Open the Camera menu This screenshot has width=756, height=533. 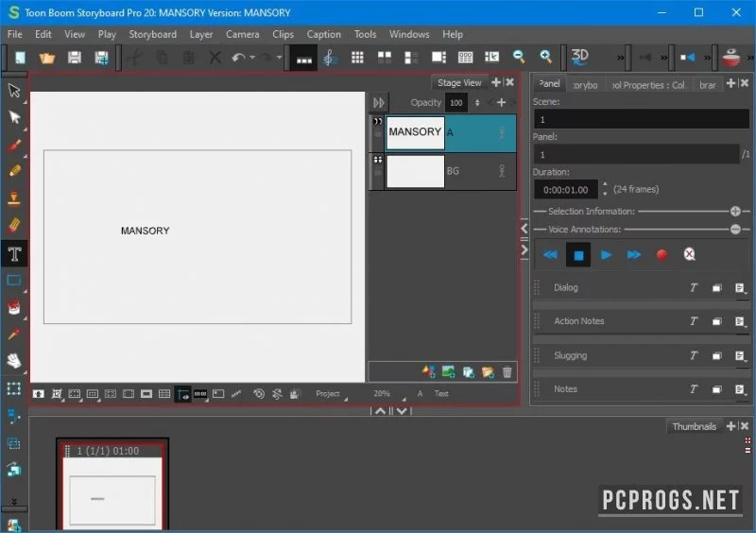point(243,34)
